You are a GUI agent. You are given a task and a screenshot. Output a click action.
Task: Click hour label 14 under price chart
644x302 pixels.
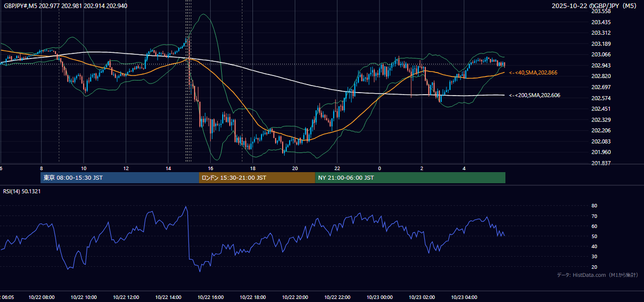(x=168, y=168)
